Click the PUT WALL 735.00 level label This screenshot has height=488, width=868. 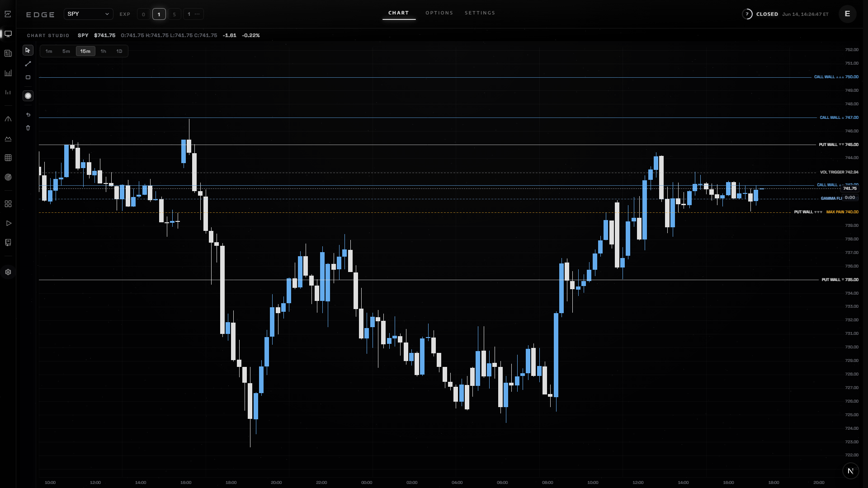point(840,280)
